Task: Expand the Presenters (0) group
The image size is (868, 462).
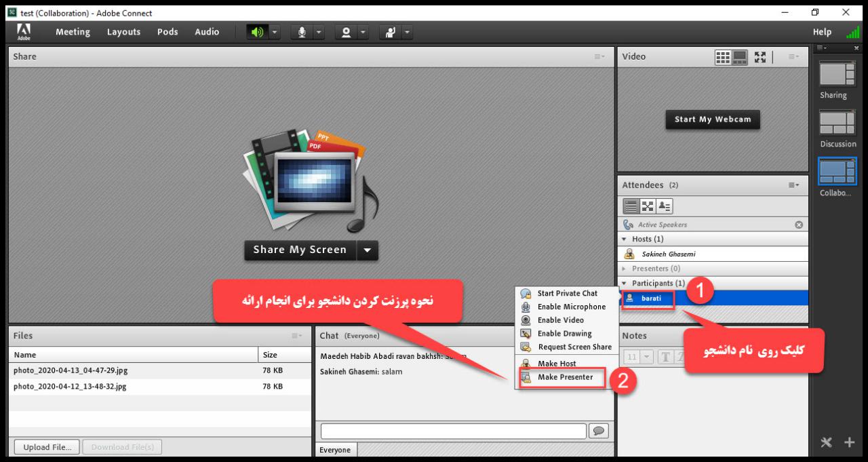Action: (625, 269)
